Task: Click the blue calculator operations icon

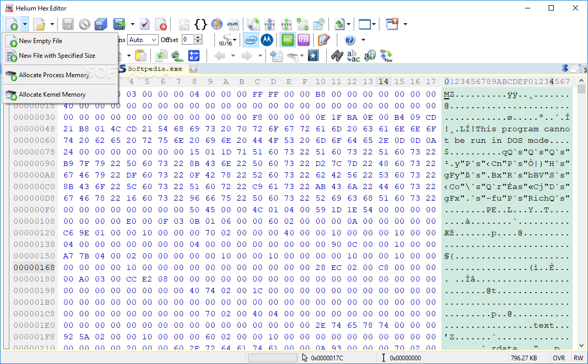Action: click(x=193, y=56)
